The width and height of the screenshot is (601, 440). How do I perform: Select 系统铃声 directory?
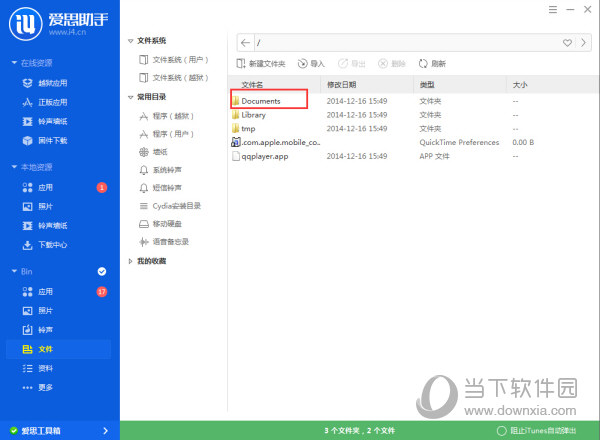160,170
